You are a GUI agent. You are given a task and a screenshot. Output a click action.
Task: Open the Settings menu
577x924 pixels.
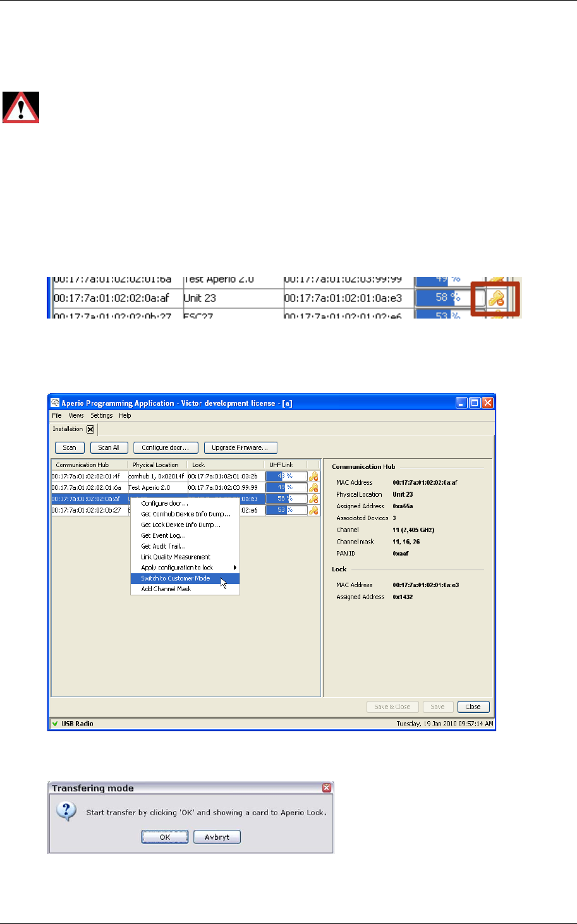(102, 415)
